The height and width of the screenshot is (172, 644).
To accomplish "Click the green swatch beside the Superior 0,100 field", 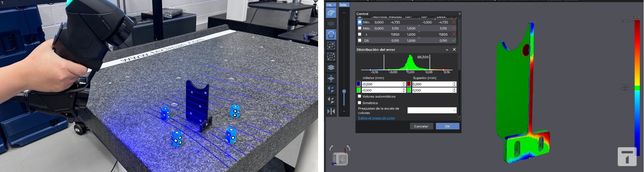I will (409, 90).
